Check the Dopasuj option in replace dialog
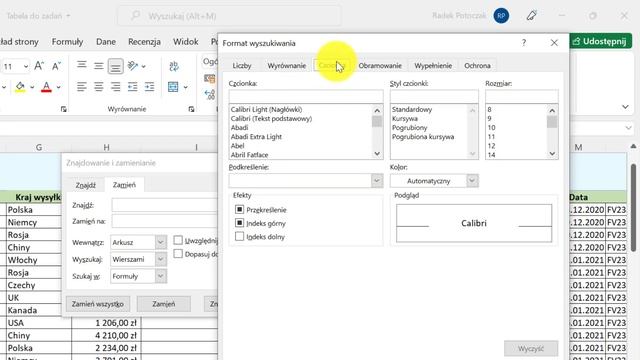 pos(178,253)
